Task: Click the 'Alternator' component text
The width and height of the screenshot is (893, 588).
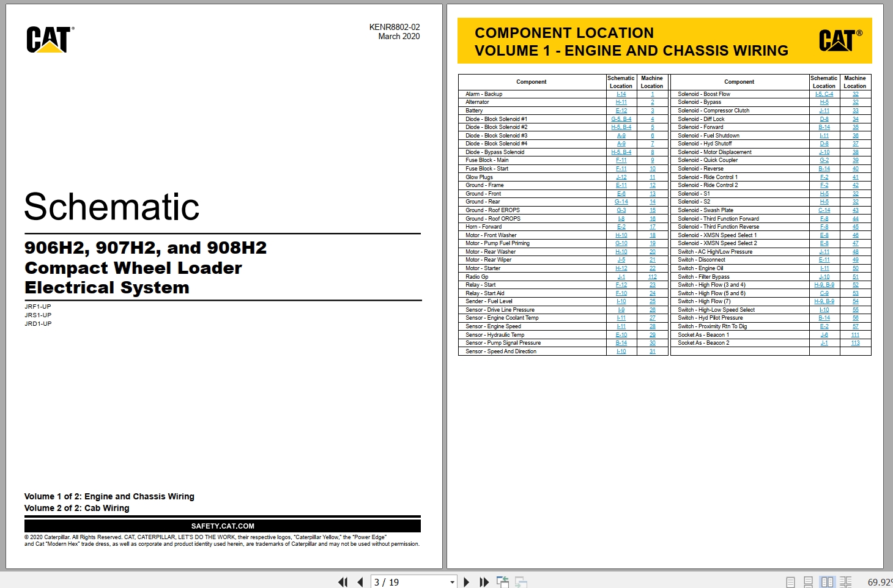Action: point(477,102)
